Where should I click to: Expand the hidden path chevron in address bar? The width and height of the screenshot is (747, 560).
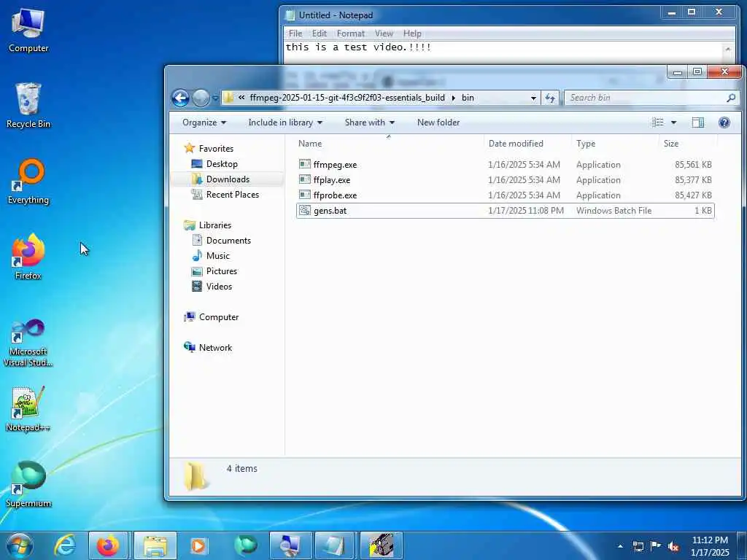pyautogui.click(x=242, y=98)
